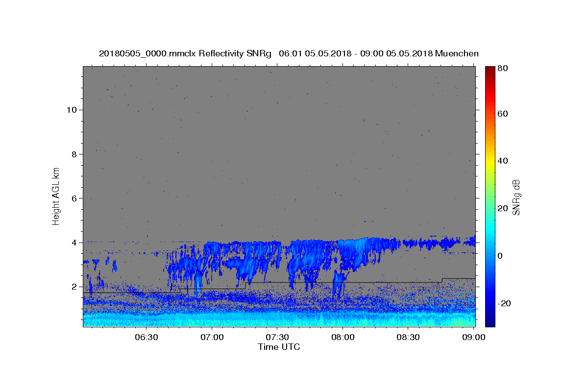Click the 06:30 time tick label
The height and width of the screenshot is (392, 588).
147,338
